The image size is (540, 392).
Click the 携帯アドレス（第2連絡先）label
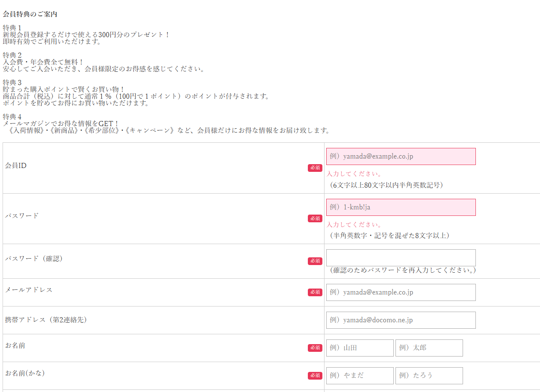46,320
